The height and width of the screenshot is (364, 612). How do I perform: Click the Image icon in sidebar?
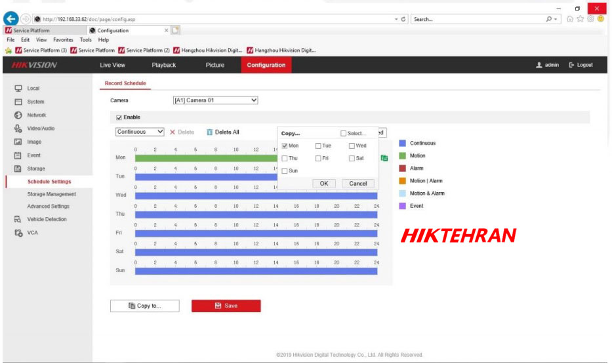(x=18, y=142)
